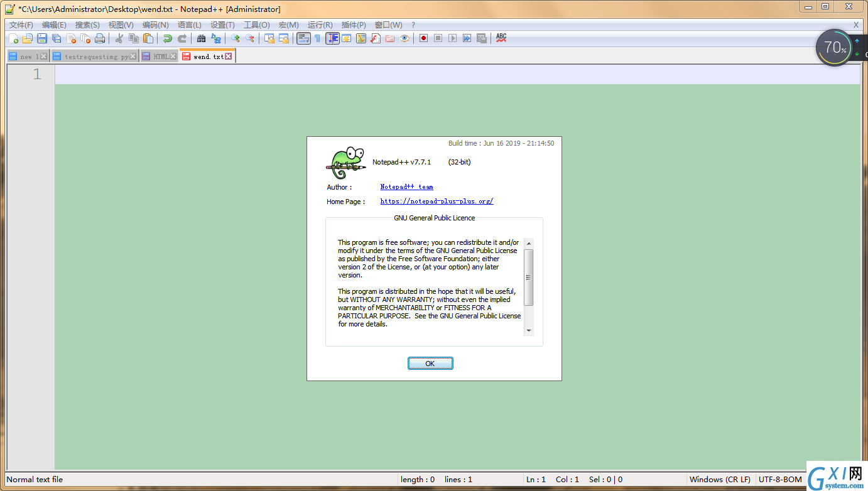Click the Zoom In icon
868x491 pixels.
(x=236, y=38)
